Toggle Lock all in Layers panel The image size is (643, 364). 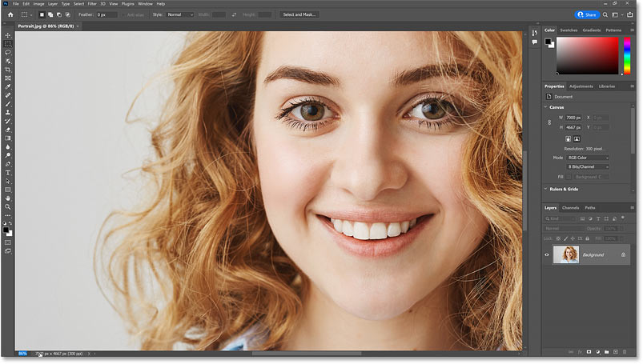coord(587,238)
